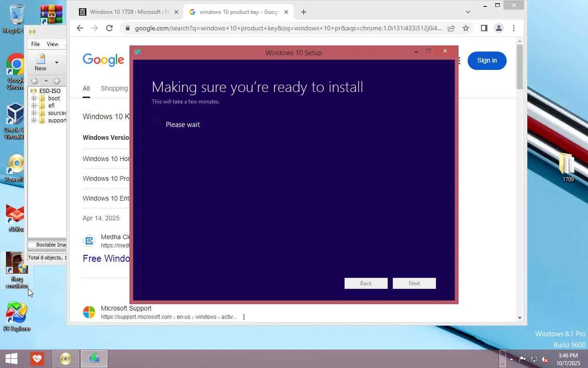
Task: Open the File menu in PowerISO
Action: click(x=35, y=44)
